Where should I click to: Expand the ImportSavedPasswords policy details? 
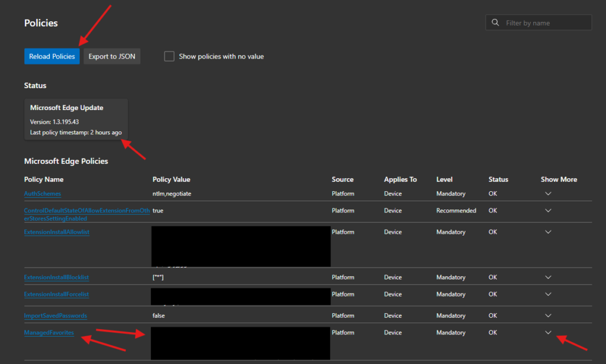pos(548,315)
